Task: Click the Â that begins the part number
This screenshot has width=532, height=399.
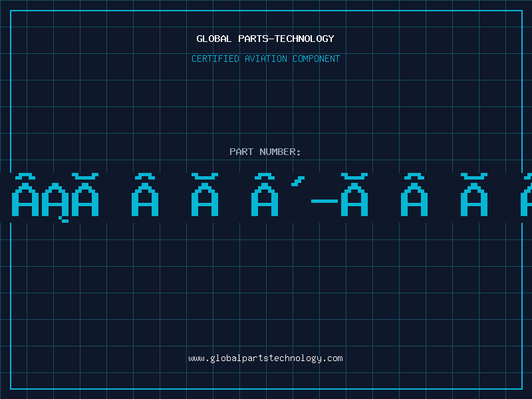Action: 25,194
